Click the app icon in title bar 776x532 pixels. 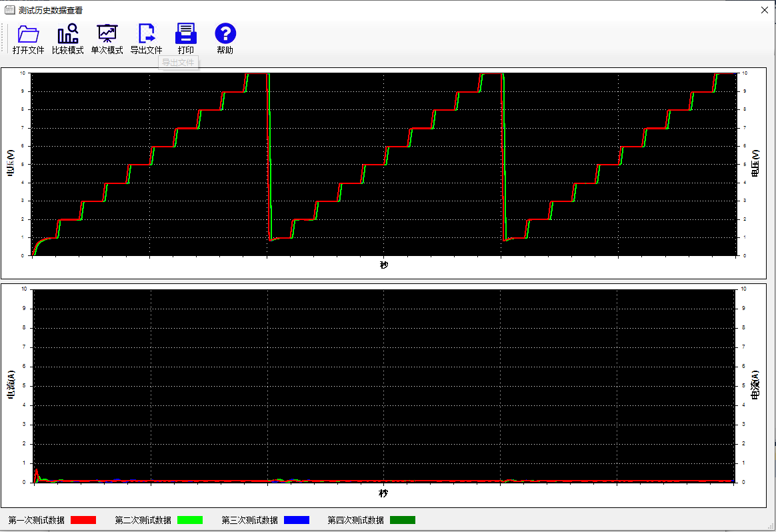click(9, 10)
